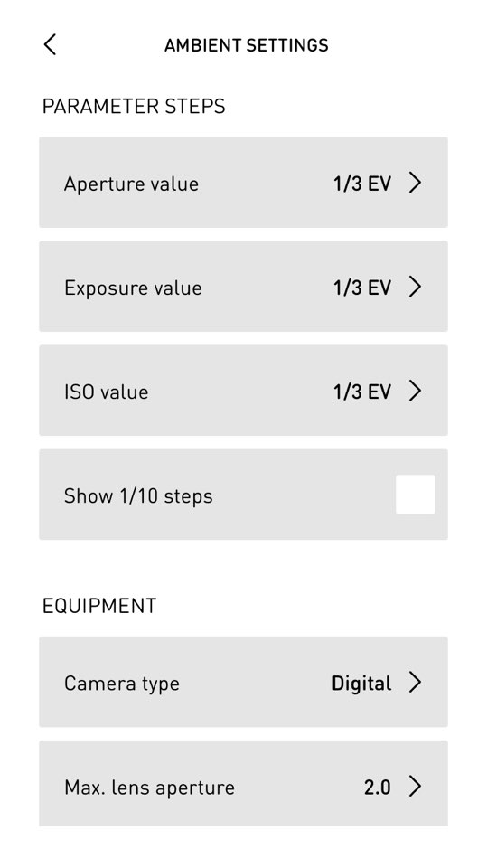487x868 pixels.
Task: Tap the chevron beside Max. lens aperture
Action: [x=415, y=786]
